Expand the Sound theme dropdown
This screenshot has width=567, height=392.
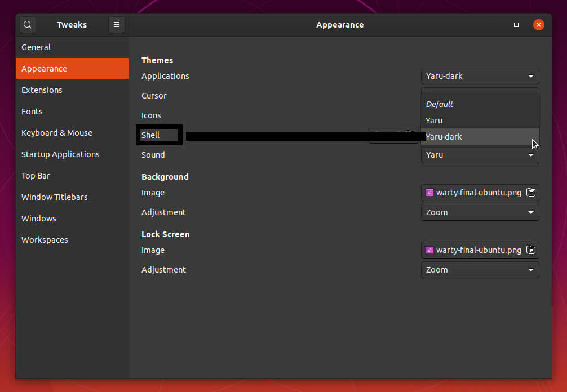point(480,155)
